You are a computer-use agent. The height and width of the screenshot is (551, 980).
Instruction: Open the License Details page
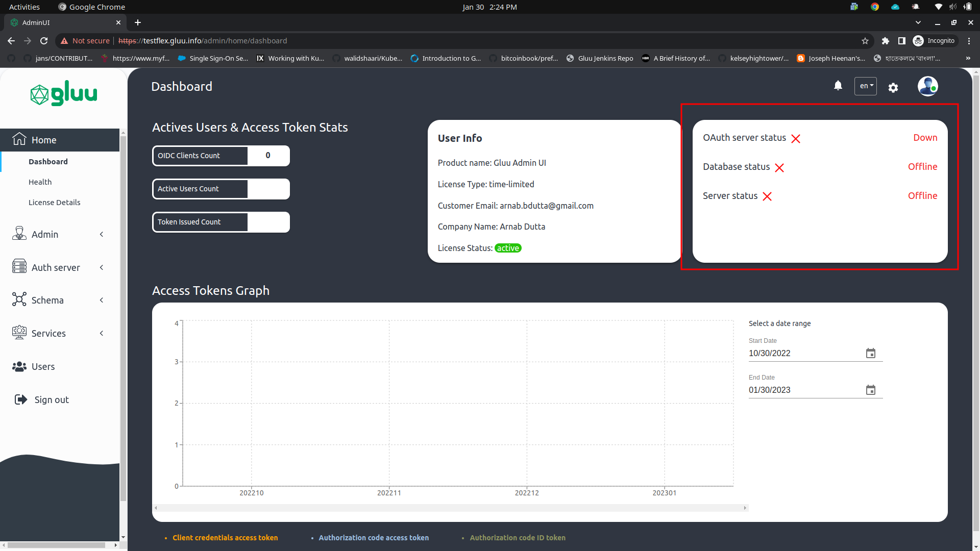54,202
